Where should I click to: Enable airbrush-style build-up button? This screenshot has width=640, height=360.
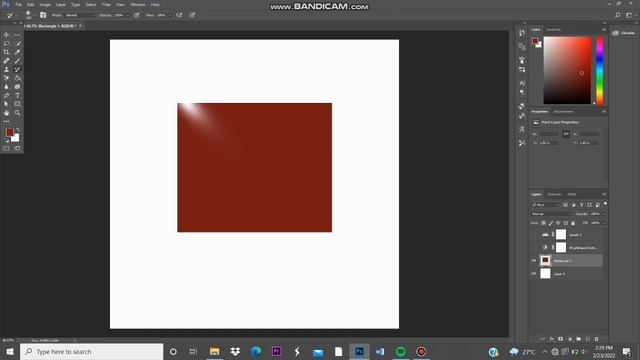click(179, 15)
